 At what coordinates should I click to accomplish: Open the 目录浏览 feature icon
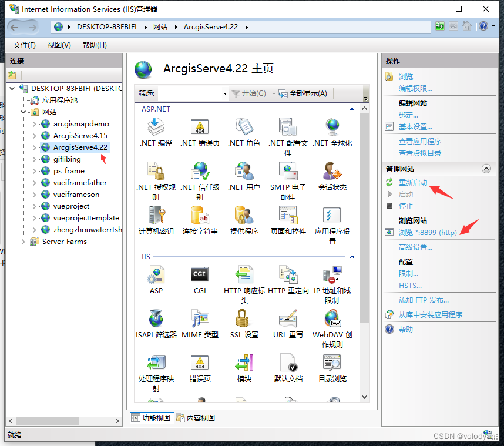click(332, 363)
